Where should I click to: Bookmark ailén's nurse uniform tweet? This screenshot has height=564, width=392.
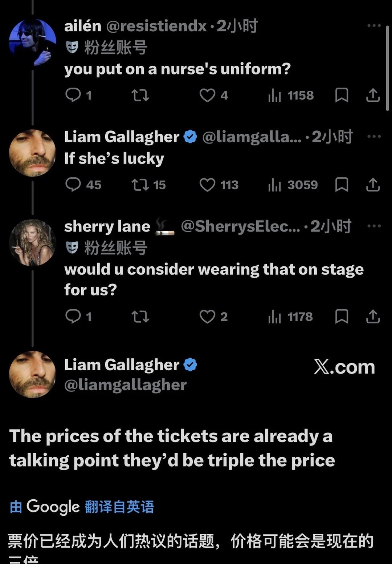pos(342,95)
